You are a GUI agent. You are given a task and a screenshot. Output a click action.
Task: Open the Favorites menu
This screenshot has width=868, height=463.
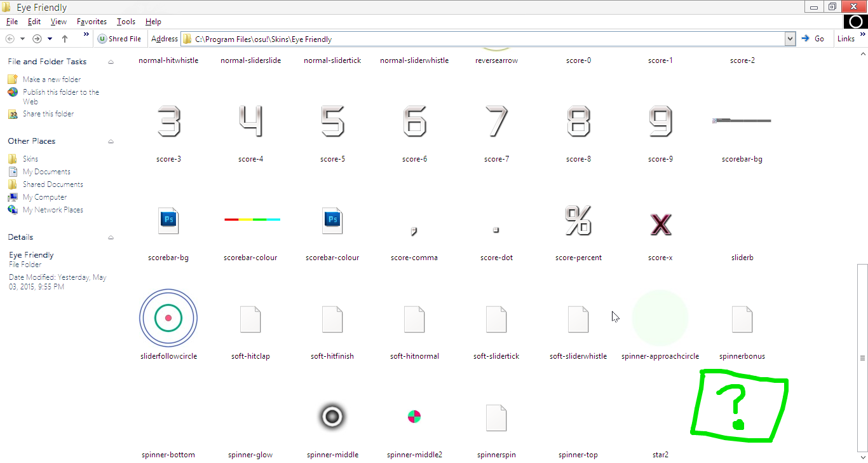(92, 22)
